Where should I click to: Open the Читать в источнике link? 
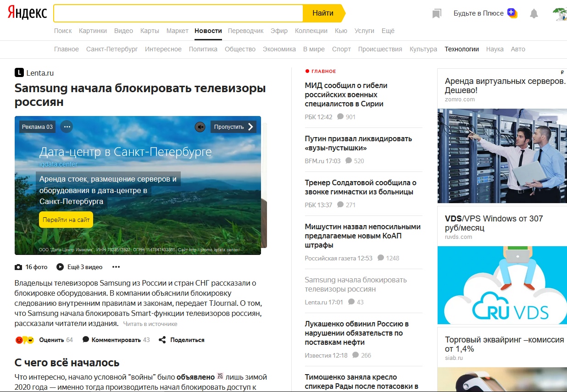pyautogui.click(x=150, y=324)
